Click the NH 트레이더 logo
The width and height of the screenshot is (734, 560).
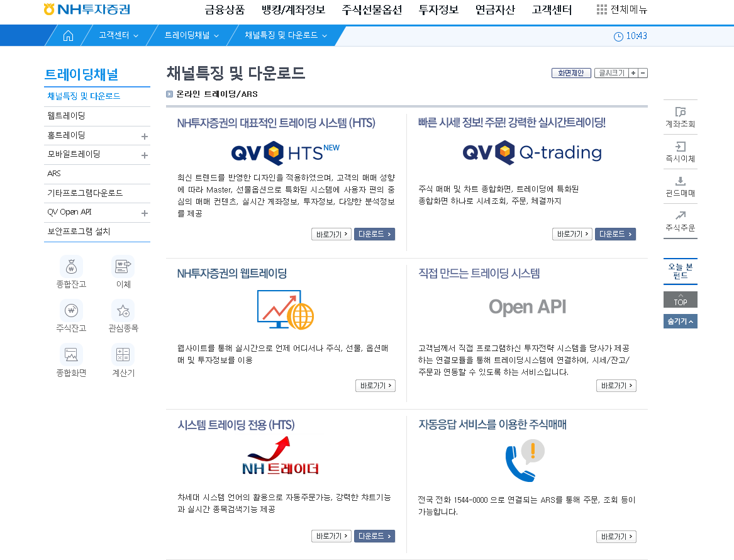coord(281,456)
